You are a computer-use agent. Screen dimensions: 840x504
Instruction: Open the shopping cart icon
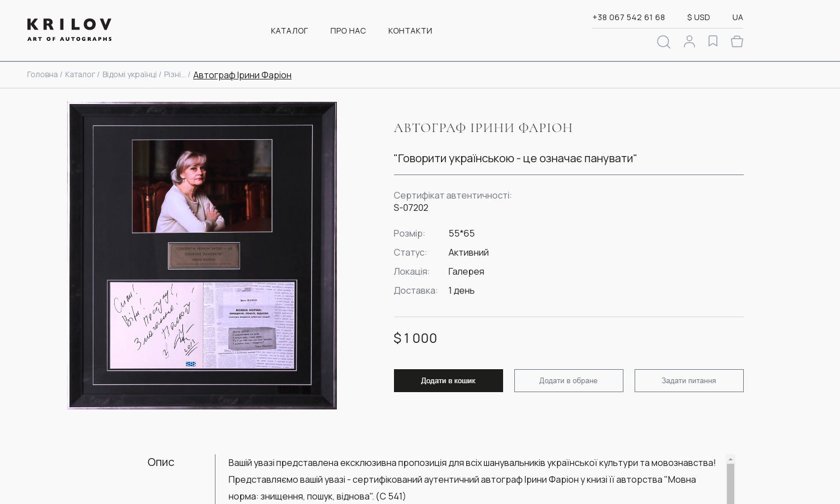(737, 41)
